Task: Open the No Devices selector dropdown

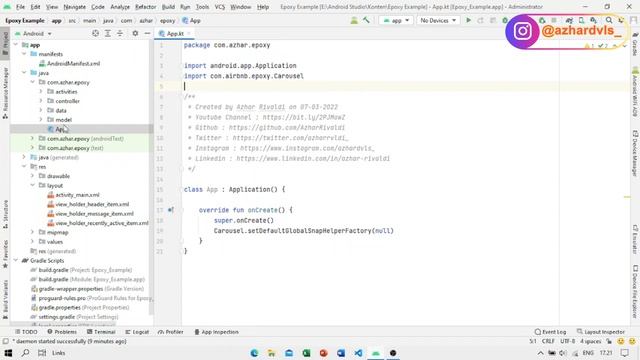Action: (438, 20)
